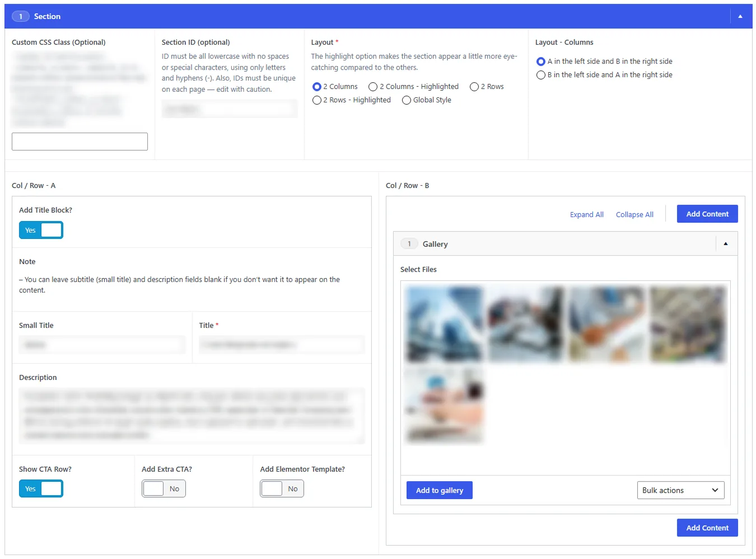Select the fourth gallery thumbnail

pos(688,325)
